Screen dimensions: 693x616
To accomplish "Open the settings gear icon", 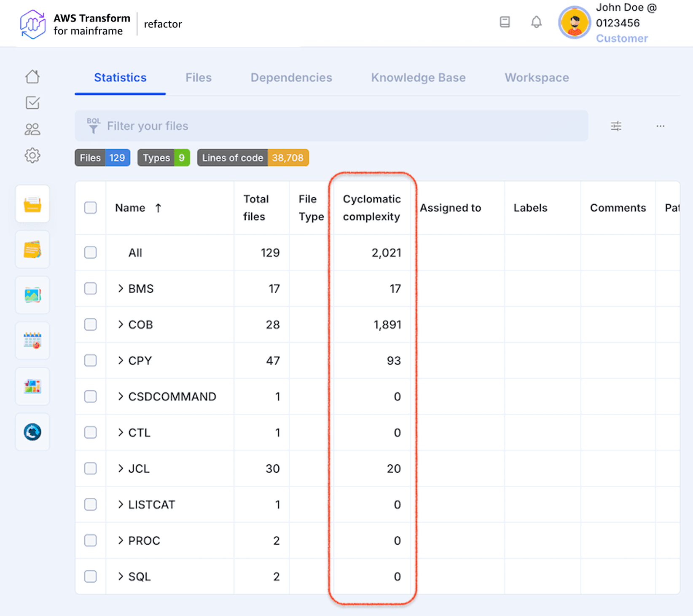I will point(32,156).
